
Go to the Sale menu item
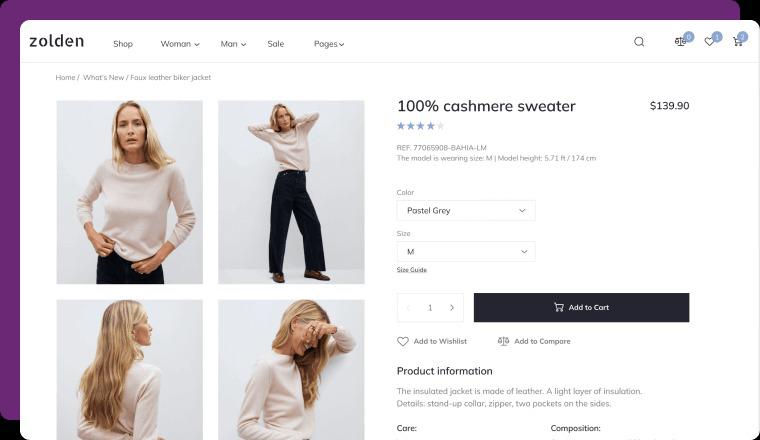point(276,44)
